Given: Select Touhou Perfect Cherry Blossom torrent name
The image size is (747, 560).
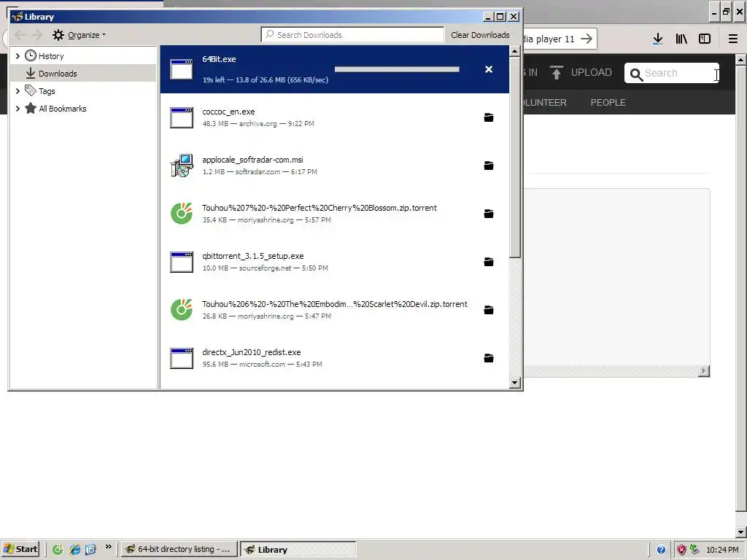Looking at the screenshot, I should [x=320, y=208].
